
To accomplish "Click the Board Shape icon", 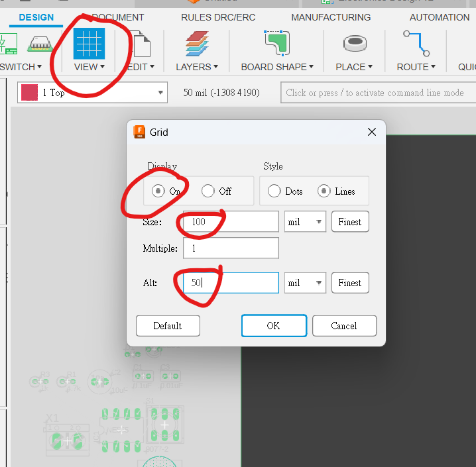I will [277, 44].
